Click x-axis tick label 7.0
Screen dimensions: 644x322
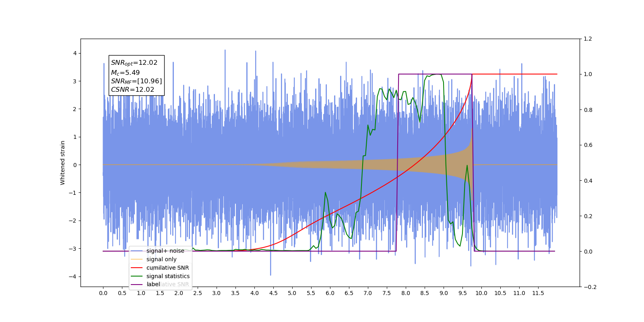(368, 293)
